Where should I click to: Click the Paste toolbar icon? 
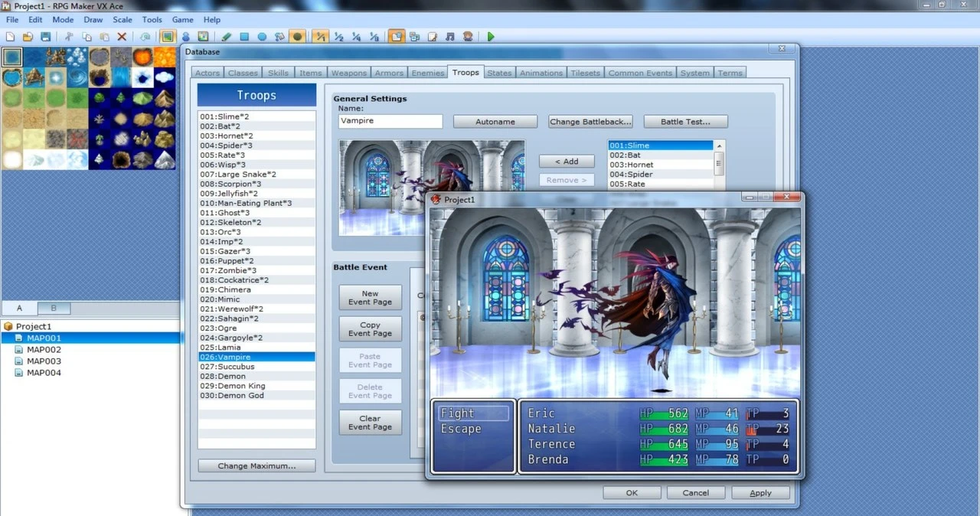104,36
